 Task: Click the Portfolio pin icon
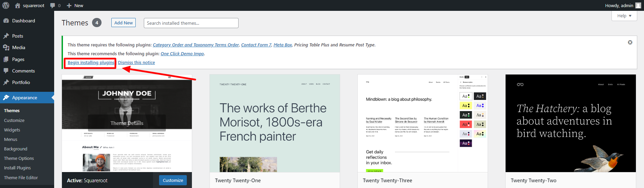6,82
